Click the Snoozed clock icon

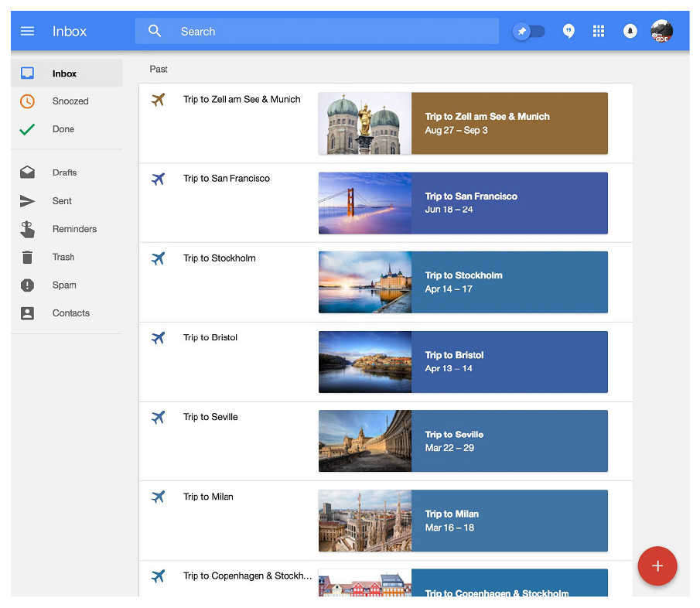click(27, 101)
